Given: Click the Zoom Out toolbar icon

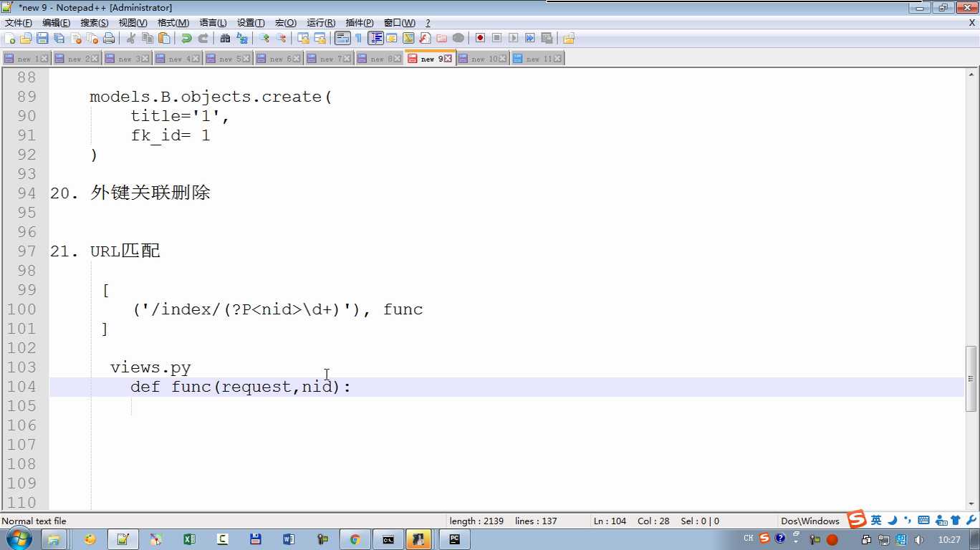Looking at the screenshot, I should pyautogui.click(x=281, y=38).
